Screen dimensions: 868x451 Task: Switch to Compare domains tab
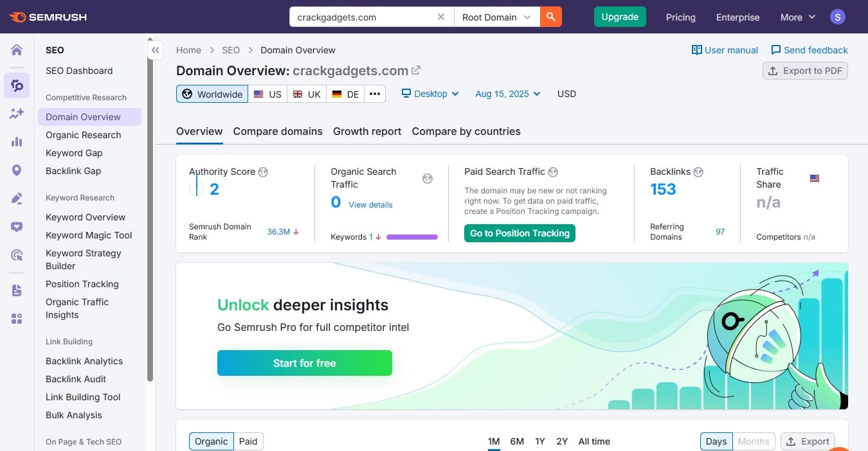[278, 131]
